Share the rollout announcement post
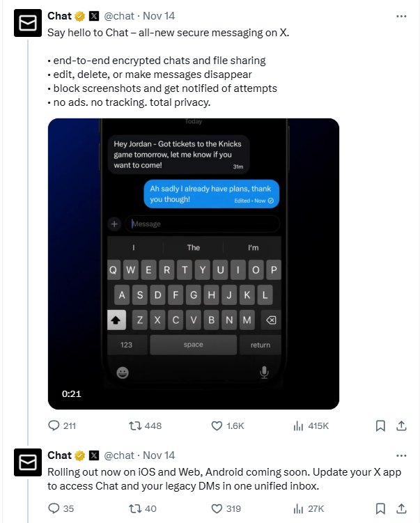 (x=401, y=508)
